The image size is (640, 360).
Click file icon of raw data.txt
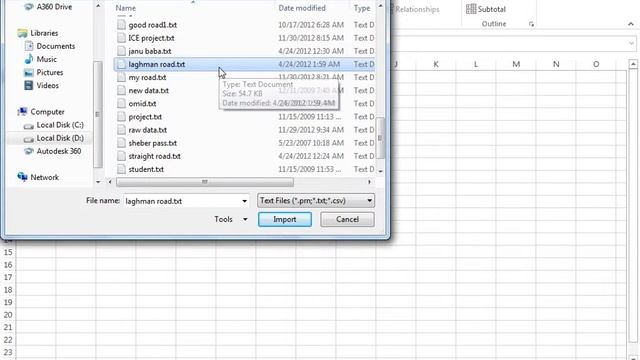click(x=121, y=129)
